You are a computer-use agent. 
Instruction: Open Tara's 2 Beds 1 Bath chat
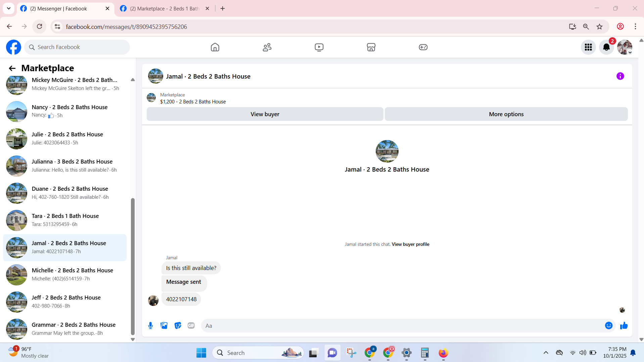point(65,220)
